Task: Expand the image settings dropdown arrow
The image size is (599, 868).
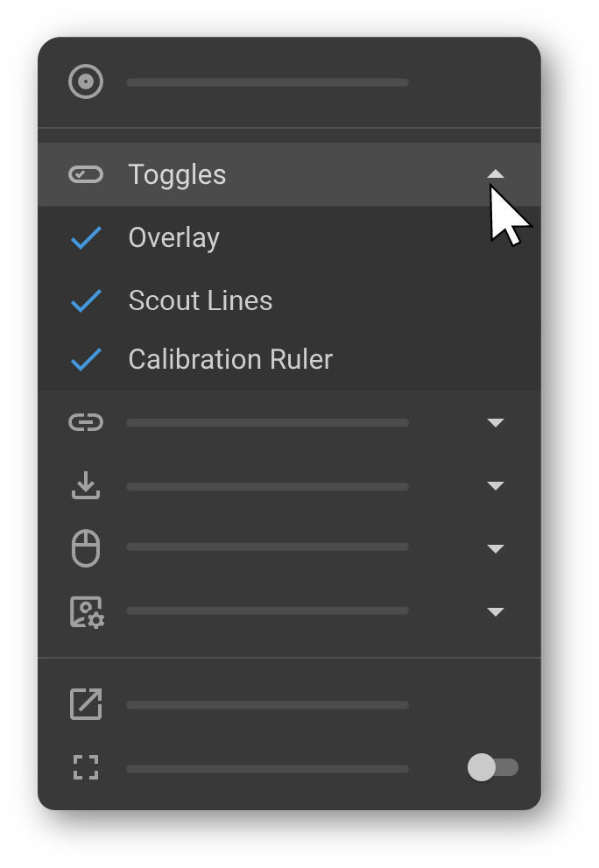Action: 496,612
